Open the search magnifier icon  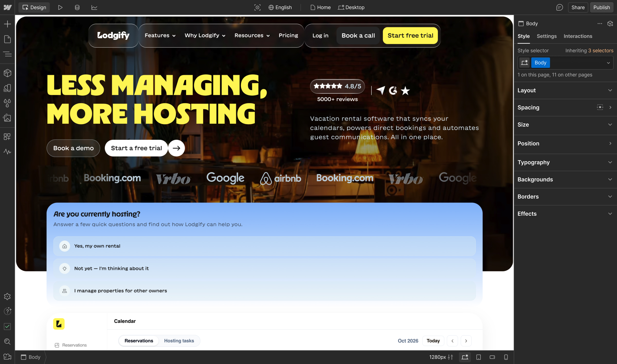pyautogui.click(x=7, y=341)
